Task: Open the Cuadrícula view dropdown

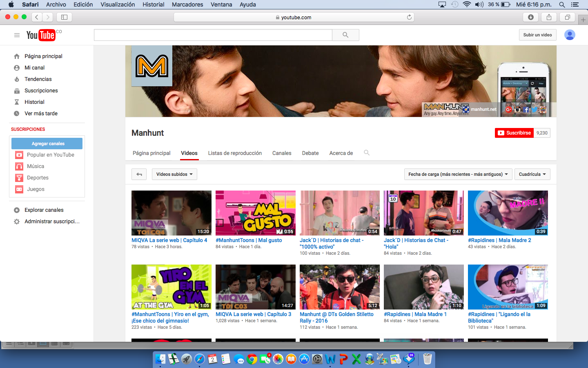Action: 532,174
